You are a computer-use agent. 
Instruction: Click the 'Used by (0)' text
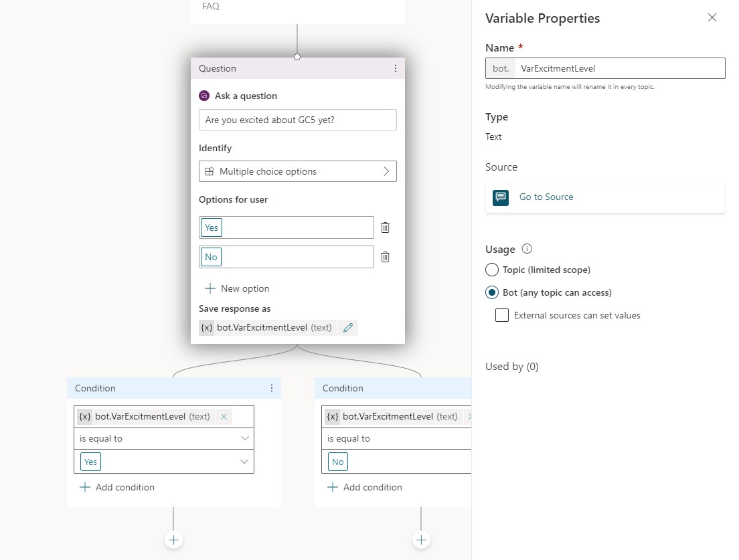512,367
